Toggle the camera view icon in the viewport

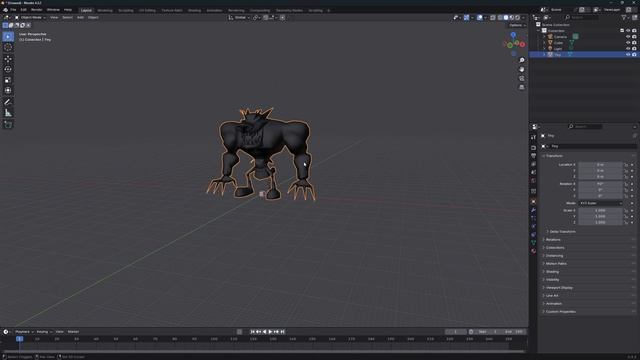point(522,78)
